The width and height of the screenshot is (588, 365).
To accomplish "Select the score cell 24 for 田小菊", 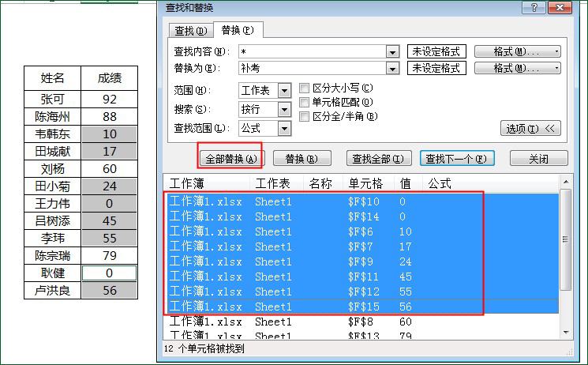I will click(x=110, y=186).
